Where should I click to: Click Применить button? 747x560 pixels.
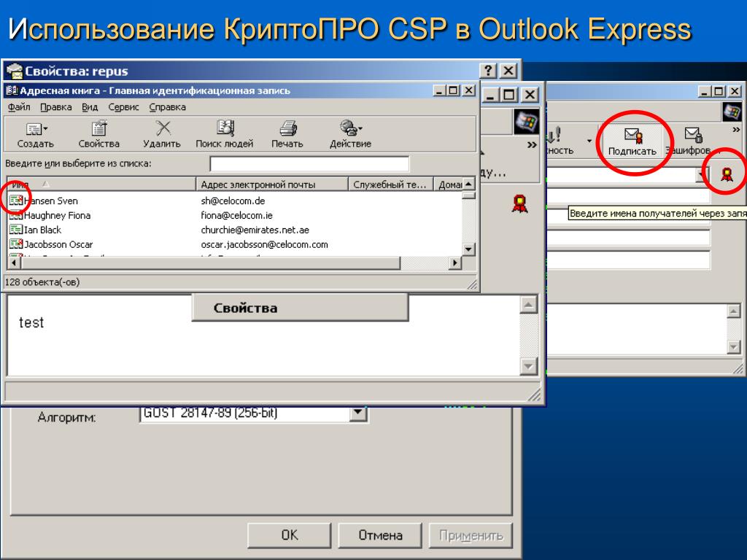coord(471,535)
